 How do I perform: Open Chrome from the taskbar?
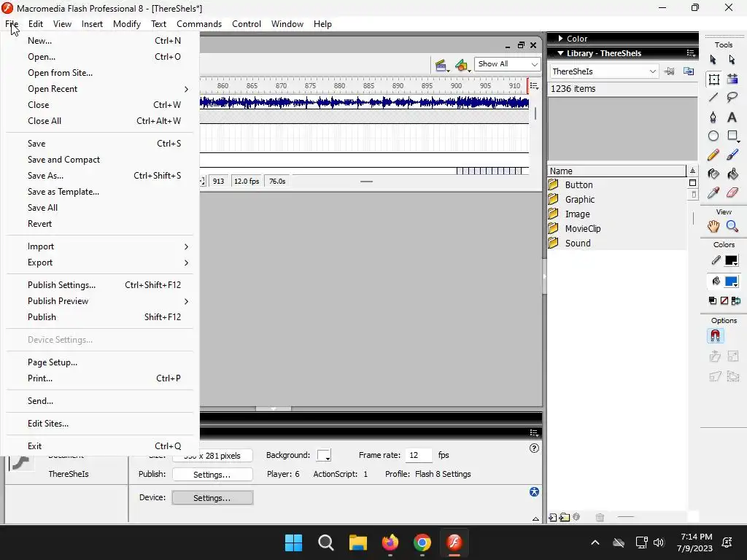(422, 542)
